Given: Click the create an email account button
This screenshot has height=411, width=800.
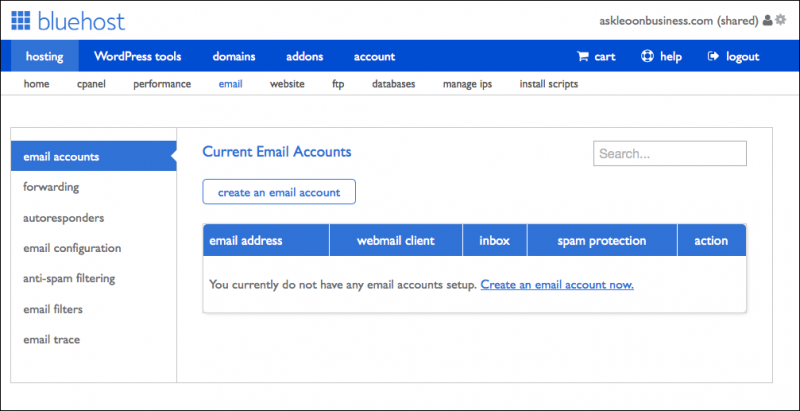Looking at the screenshot, I should click(279, 192).
